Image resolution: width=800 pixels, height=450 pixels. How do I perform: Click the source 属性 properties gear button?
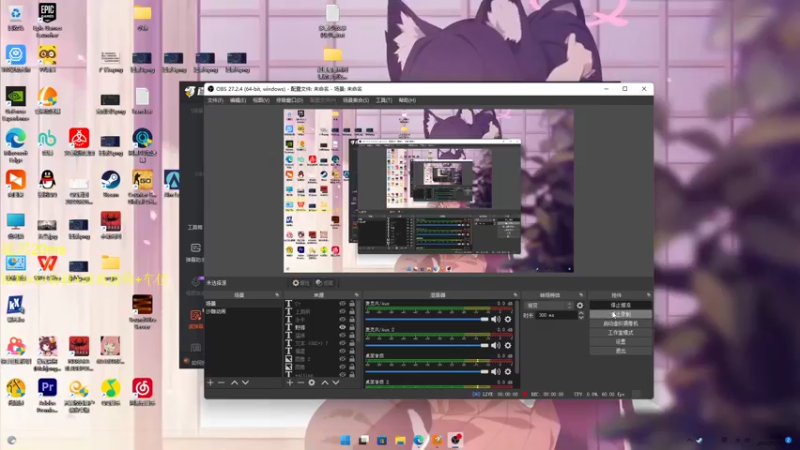[301, 283]
